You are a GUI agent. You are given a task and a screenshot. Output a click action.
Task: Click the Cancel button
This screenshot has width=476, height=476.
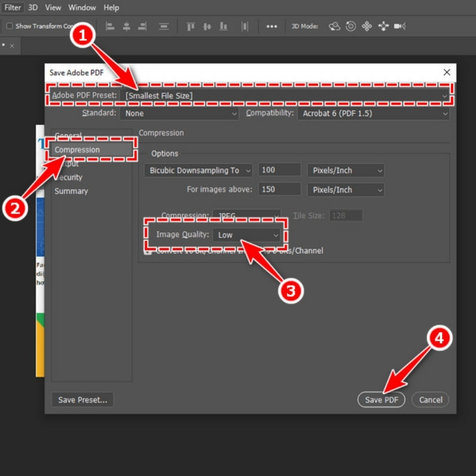(x=430, y=400)
